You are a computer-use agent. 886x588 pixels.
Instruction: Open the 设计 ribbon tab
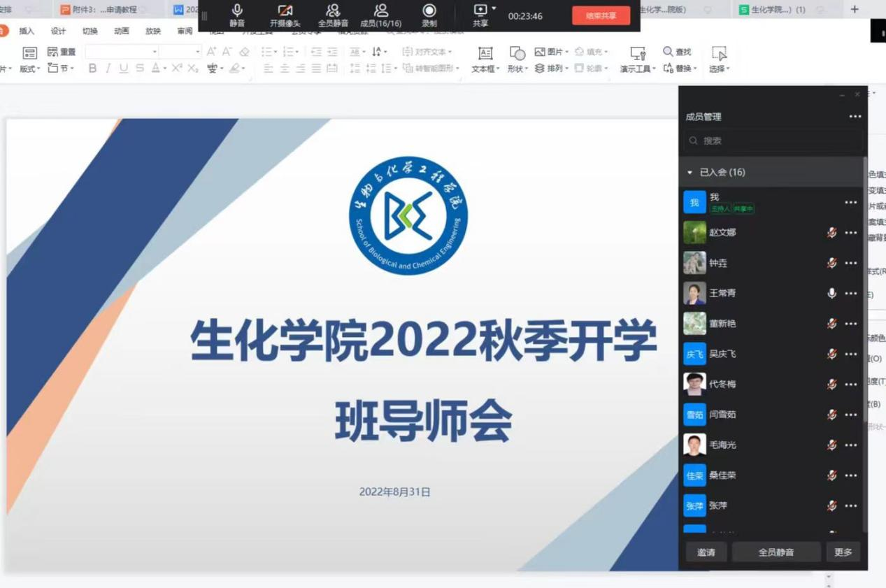coord(58,31)
